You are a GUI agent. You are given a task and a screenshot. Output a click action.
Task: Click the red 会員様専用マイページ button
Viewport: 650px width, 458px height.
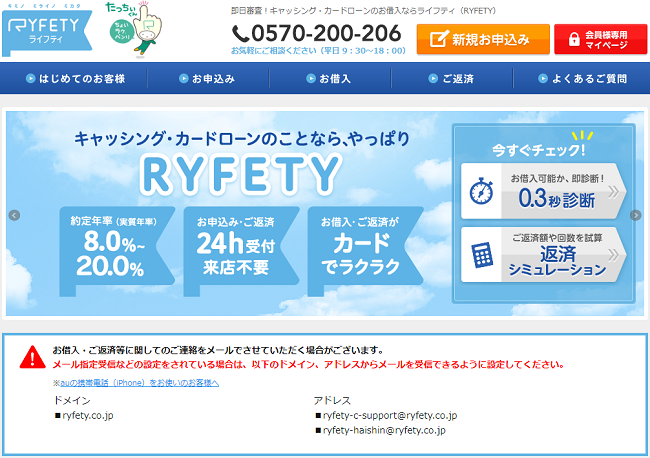pos(601,39)
